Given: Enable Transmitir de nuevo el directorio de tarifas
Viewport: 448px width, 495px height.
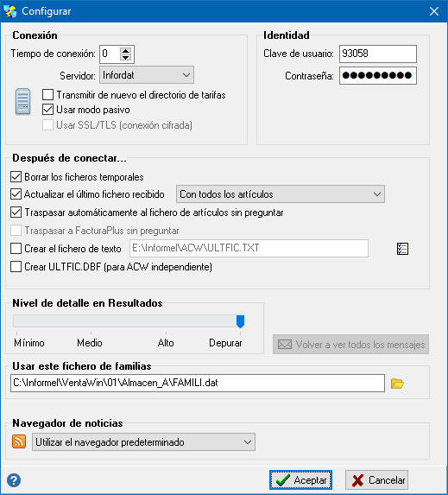Looking at the screenshot, I should (47, 95).
